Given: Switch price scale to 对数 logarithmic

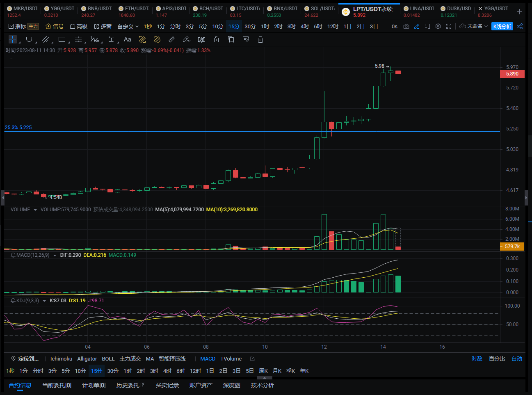Looking at the screenshot, I should pyautogui.click(x=477, y=358).
